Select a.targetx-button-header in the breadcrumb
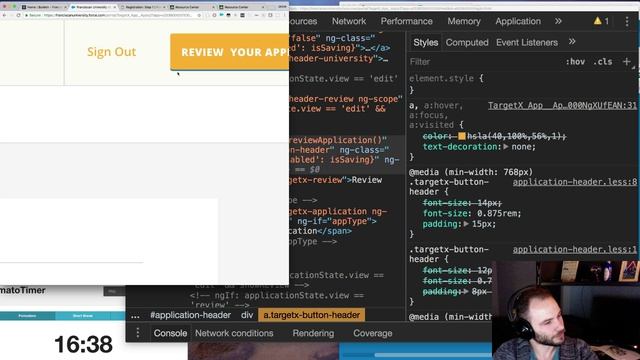This screenshot has height=360, width=640. tap(311, 315)
